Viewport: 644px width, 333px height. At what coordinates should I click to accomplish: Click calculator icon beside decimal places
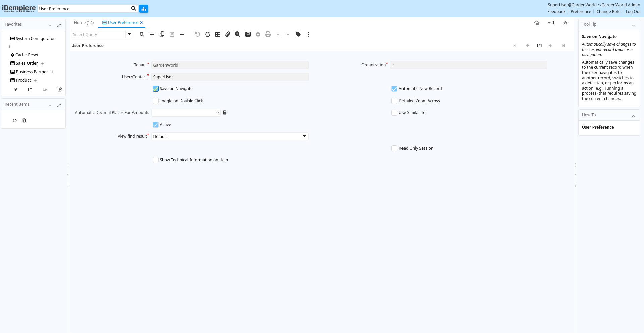point(225,113)
